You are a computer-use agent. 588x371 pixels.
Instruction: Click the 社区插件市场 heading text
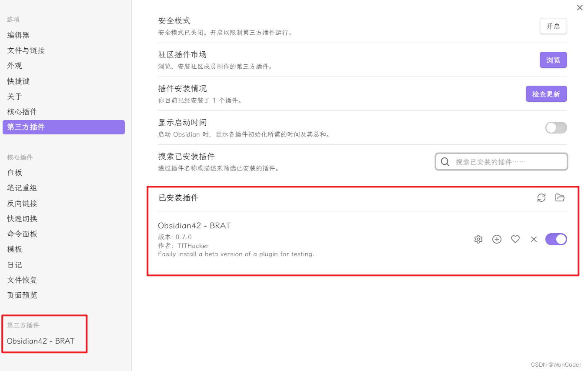point(182,55)
